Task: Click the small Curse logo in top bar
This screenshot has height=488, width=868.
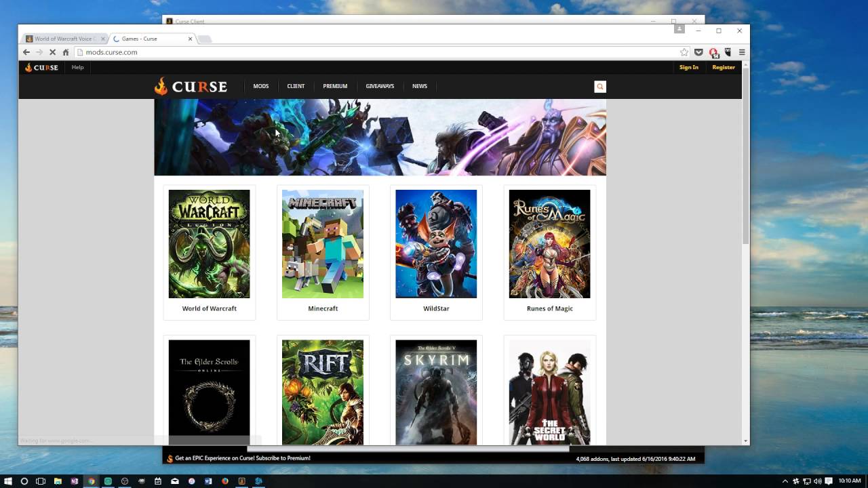Action: 41,67
